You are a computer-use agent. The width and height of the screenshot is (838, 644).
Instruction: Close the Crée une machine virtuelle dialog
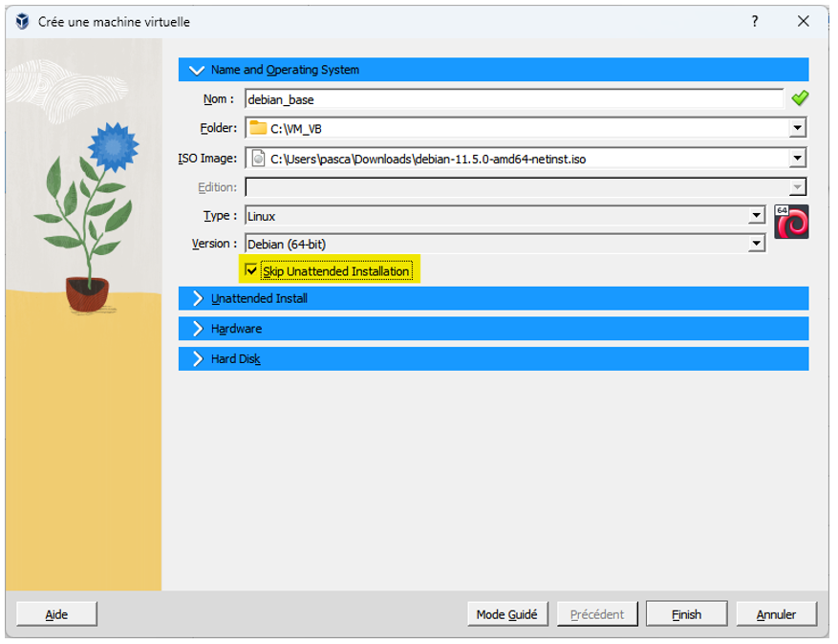[x=803, y=21]
